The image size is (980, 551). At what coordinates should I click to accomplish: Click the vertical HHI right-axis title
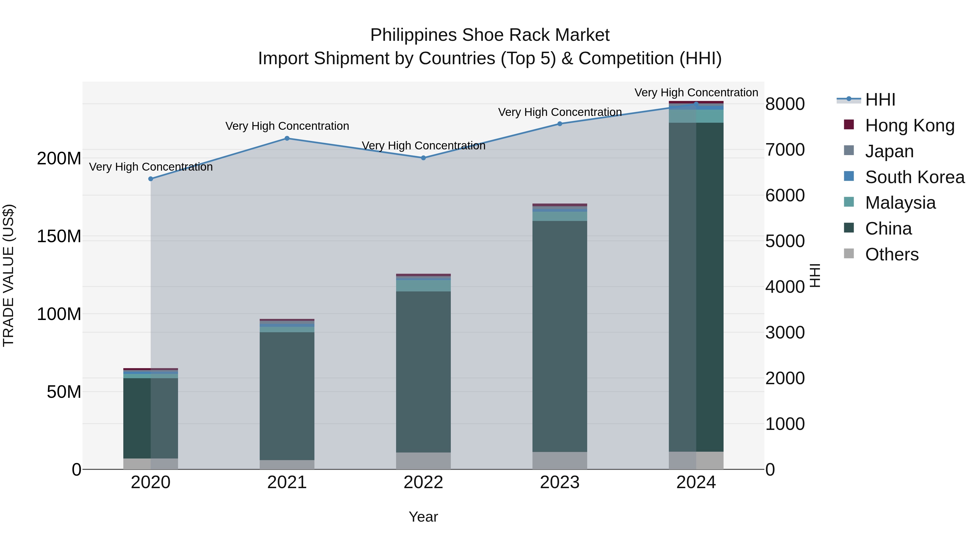click(815, 275)
